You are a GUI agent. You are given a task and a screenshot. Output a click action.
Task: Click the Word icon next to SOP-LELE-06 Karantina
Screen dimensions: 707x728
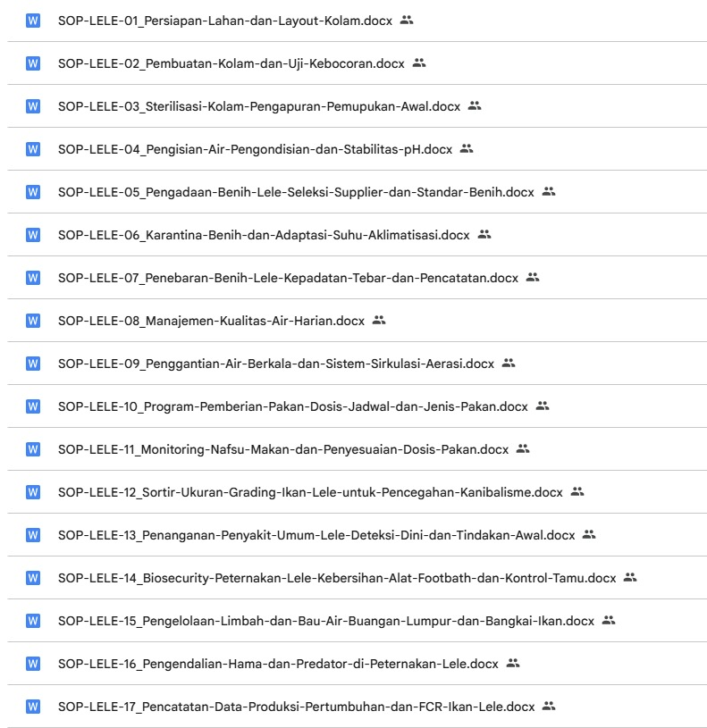(x=33, y=235)
